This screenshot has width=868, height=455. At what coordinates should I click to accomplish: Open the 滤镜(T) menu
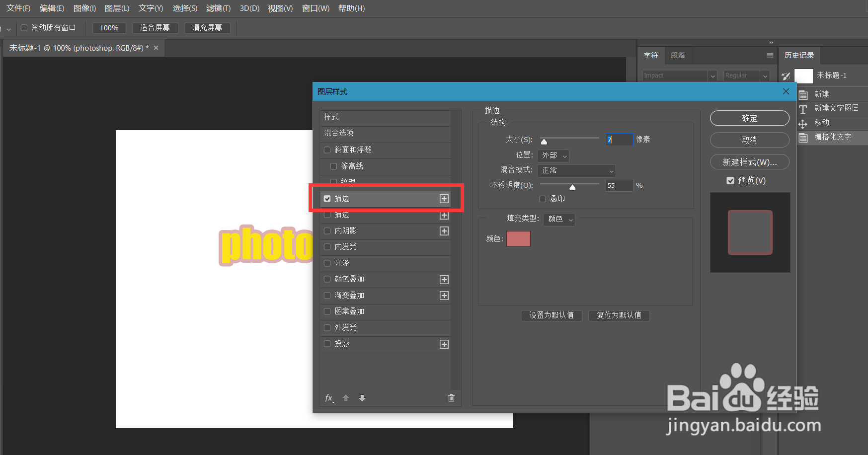[219, 8]
